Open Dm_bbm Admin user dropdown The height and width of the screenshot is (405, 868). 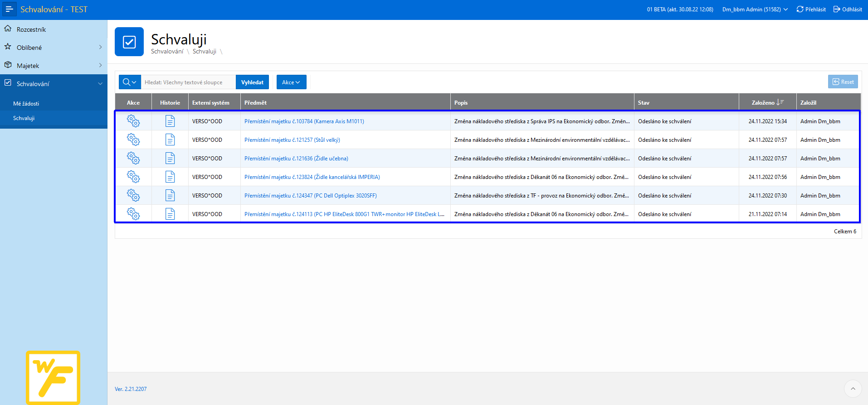[755, 9]
